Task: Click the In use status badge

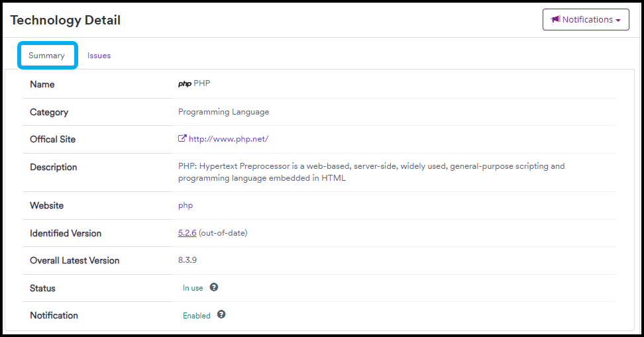Action: tap(193, 288)
